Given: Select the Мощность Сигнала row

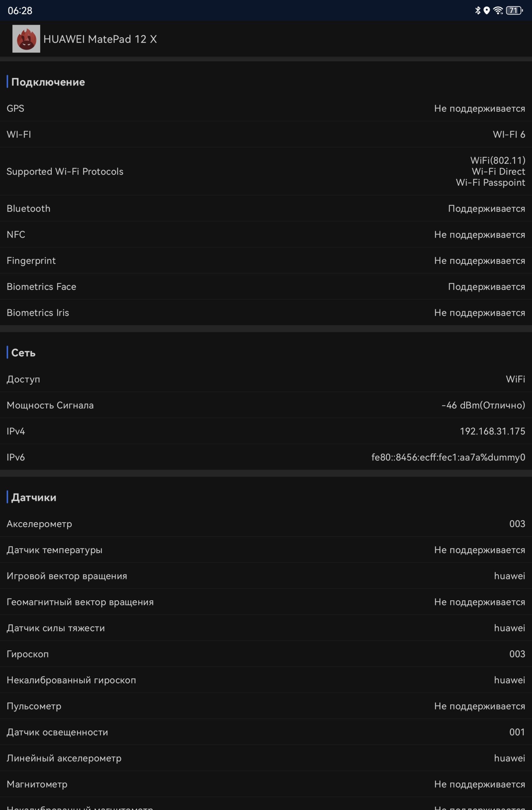Looking at the screenshot, I should (x=266, y=405).
